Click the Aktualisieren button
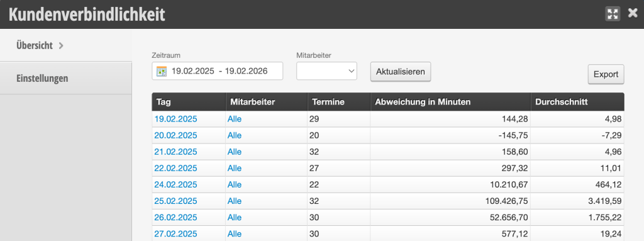Image resolution: width=644 pixels, height=241 pixels. pos(401,72)
